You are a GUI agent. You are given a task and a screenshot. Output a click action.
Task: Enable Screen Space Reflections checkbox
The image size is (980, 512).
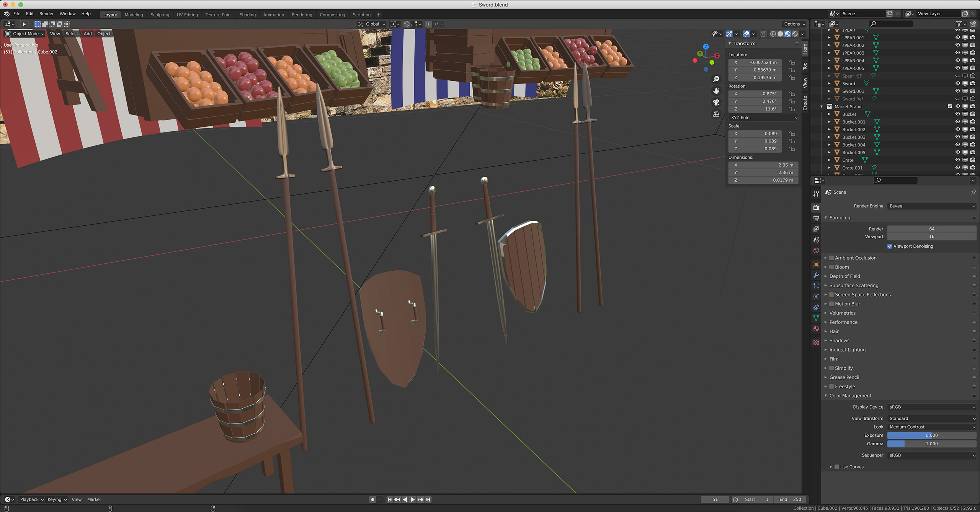831,295
